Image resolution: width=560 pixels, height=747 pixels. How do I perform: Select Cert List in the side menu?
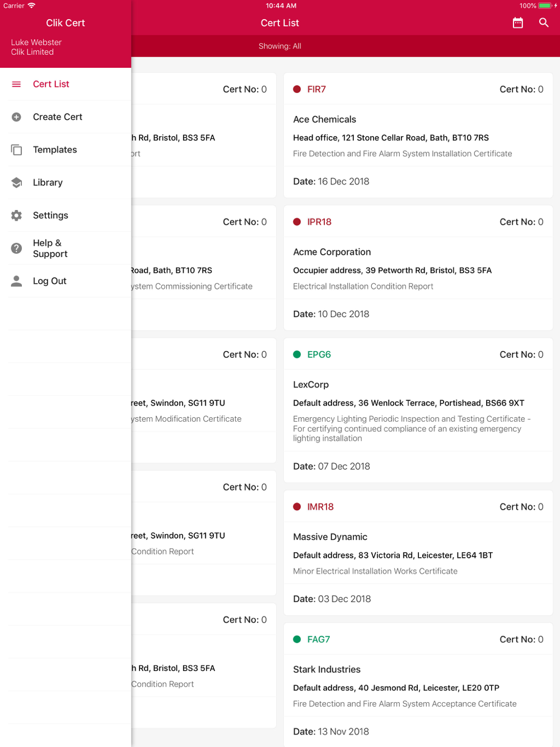pyautogui.click(x=51, y=84)
